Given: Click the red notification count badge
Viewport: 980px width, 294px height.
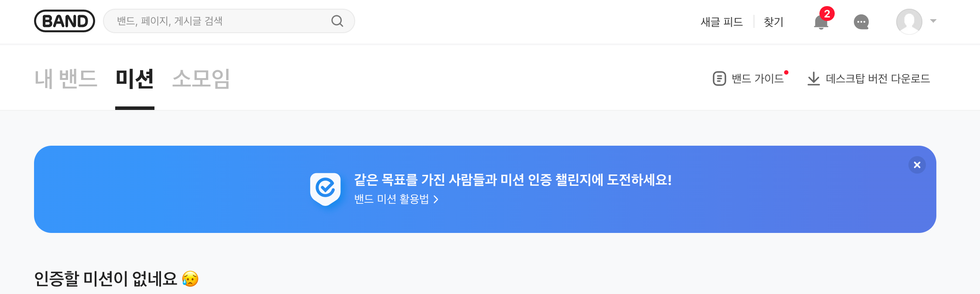Looking at the screenshot, I should (x=827, y=14).
